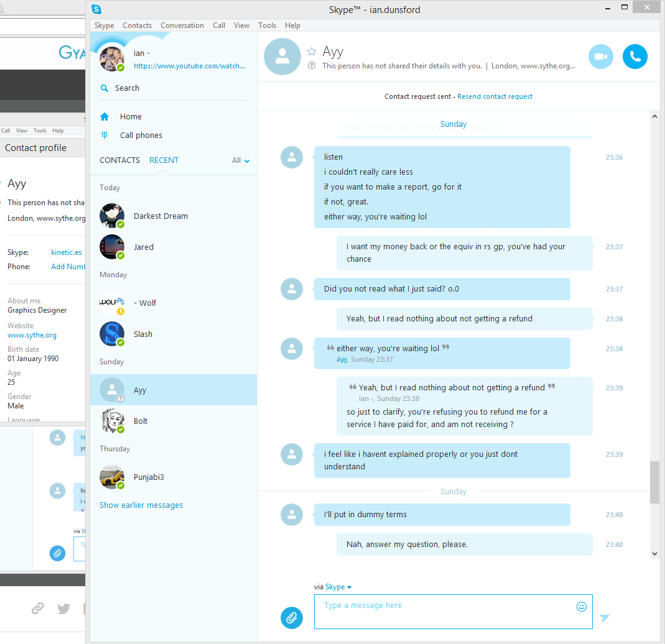Open the Tools menu

click(x=267, y=25)
